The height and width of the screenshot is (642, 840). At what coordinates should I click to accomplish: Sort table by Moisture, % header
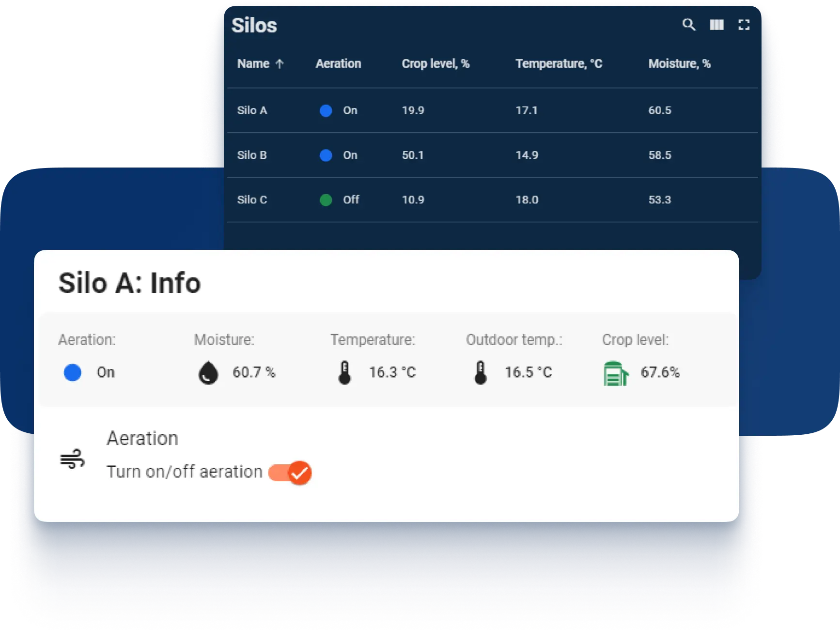679,64
